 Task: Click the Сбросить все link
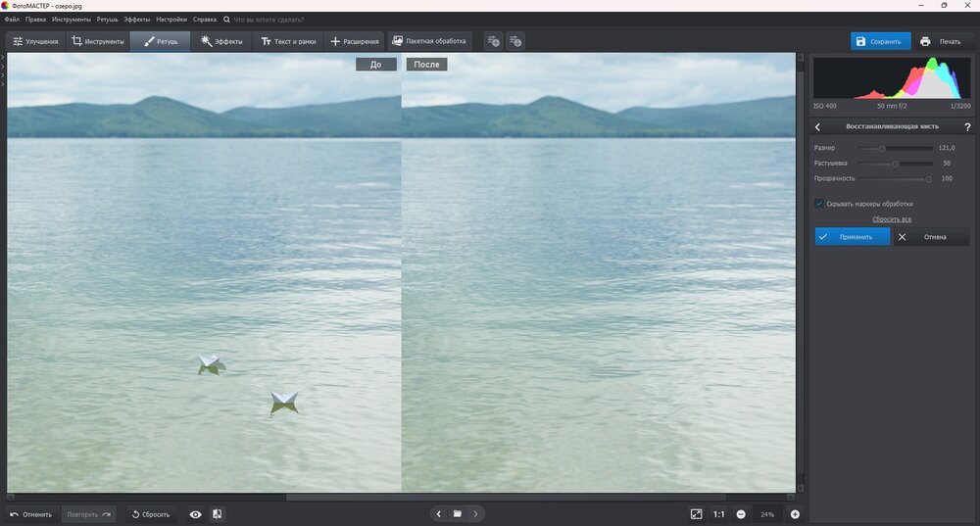point(892,219)
